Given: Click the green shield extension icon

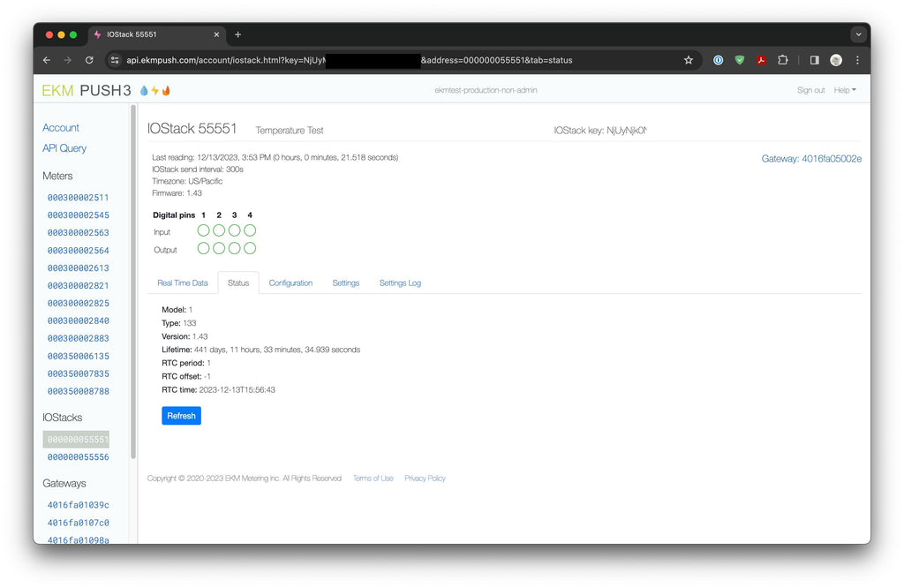Looking at the screenshot, I should [x=740, y=60].
